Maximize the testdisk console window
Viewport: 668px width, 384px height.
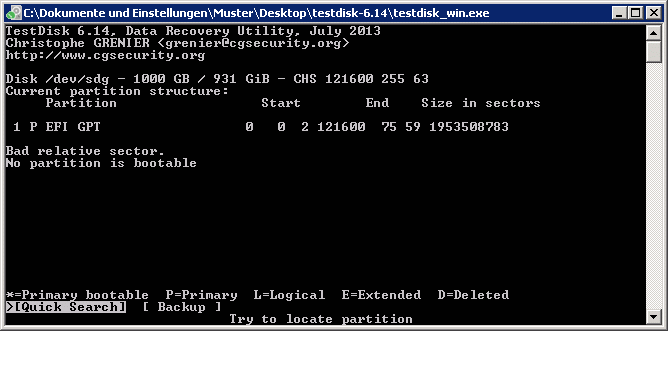635,13
